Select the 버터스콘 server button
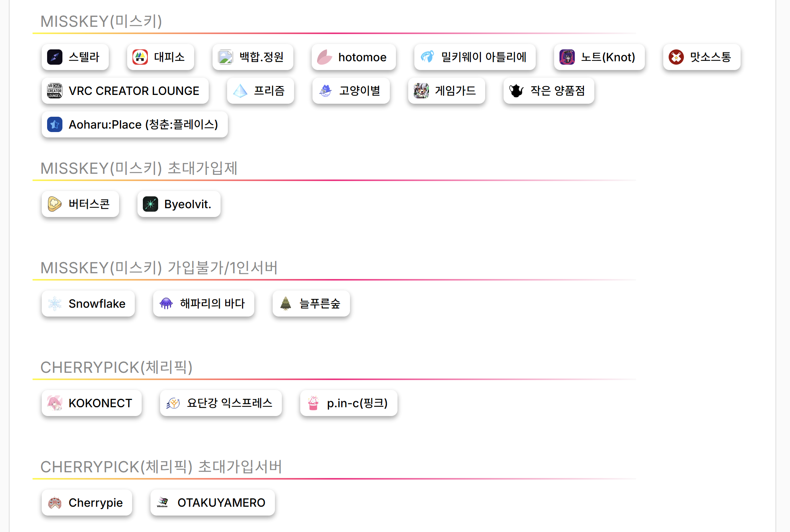The image size is (790, 532). pos(80,204)
